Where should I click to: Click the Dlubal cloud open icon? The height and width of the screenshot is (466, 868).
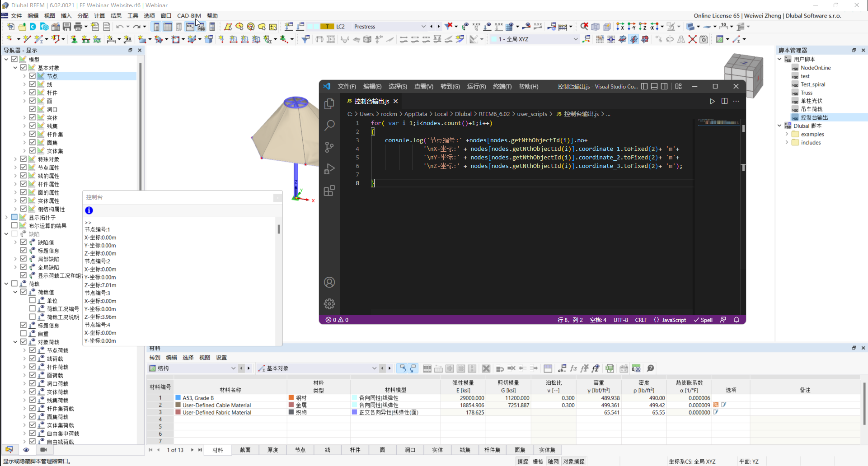pos(44,27)
